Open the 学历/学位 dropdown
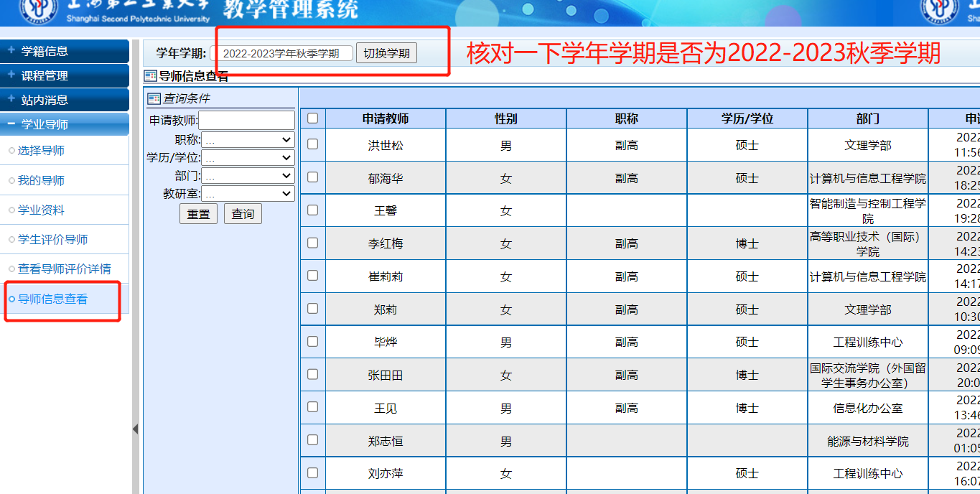The height and width of the screenshot is (494, 980). [x=248, y=158]
